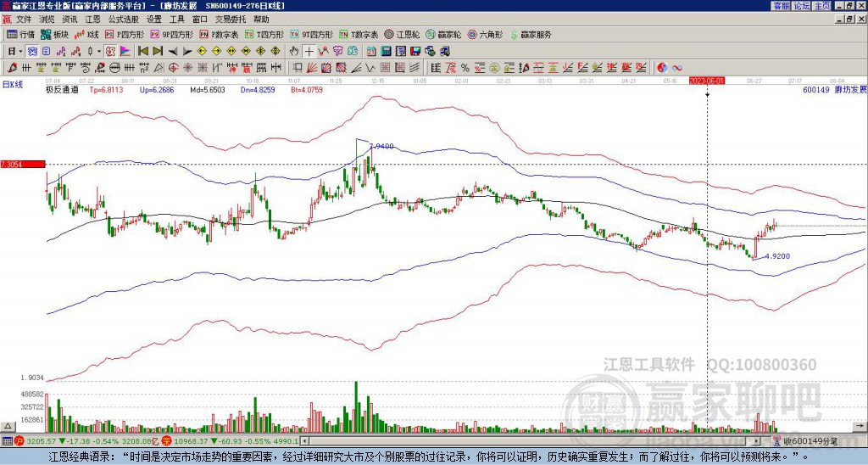Click horizontal scrollbar right arrow

[x=756, y=441]
